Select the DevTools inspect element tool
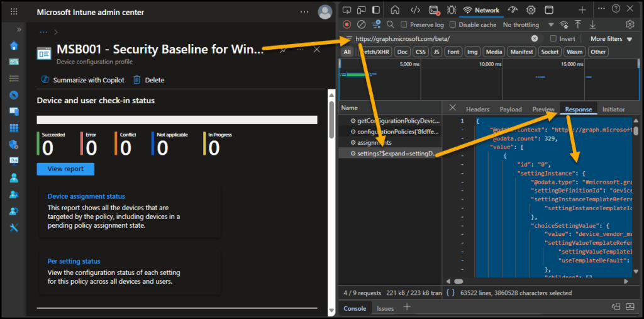The image size is (644, 319). coord(347,10)
